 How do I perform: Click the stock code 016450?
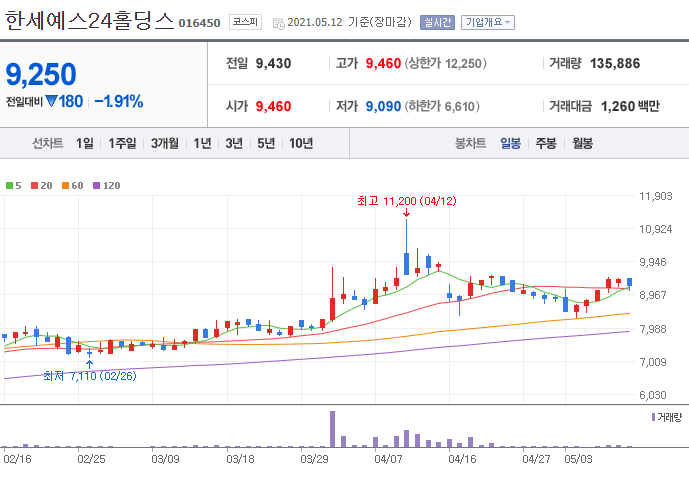[199, 23]
